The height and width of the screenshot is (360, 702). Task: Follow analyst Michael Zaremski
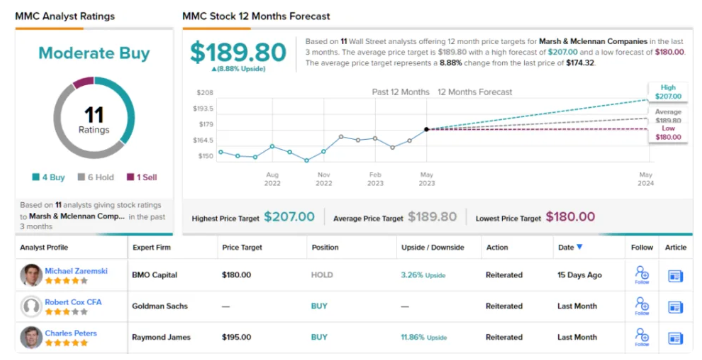tap(642, 275)
